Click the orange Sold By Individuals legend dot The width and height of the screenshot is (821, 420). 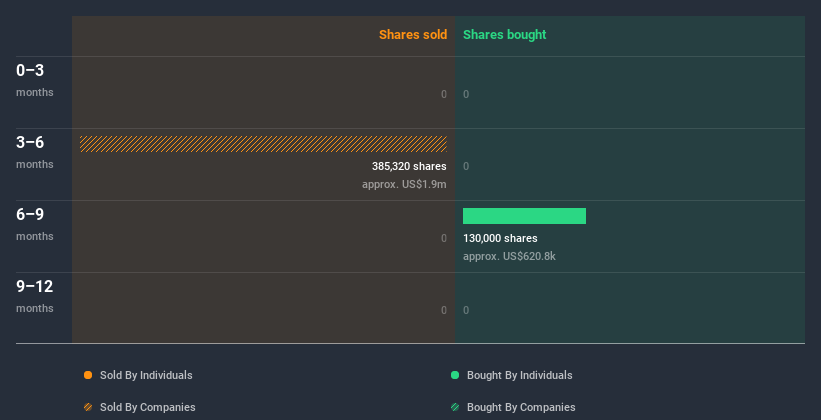tap(88, 375)
